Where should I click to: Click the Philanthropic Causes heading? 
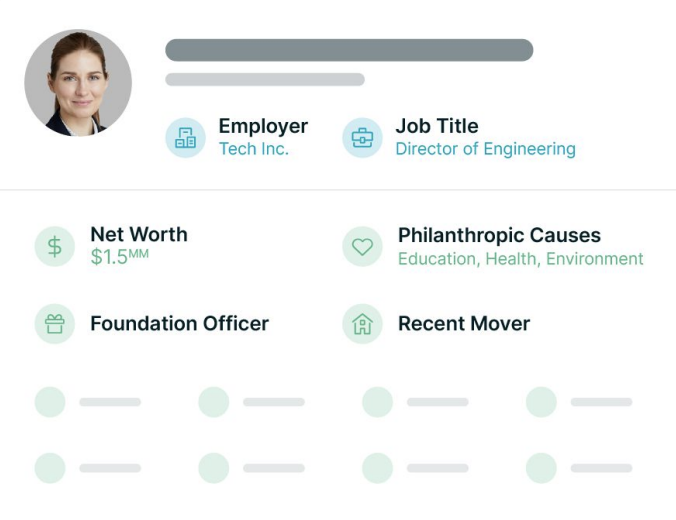pyautogui.click(x=499, y=236)
